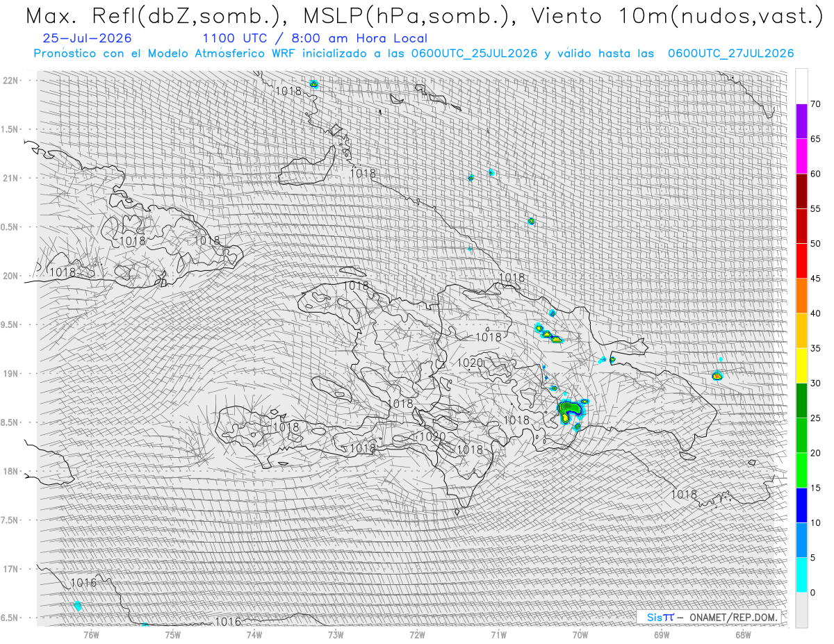Click the "76W" longitude label
The height and width of the screenshot is (644, 834).
[91, 634]
